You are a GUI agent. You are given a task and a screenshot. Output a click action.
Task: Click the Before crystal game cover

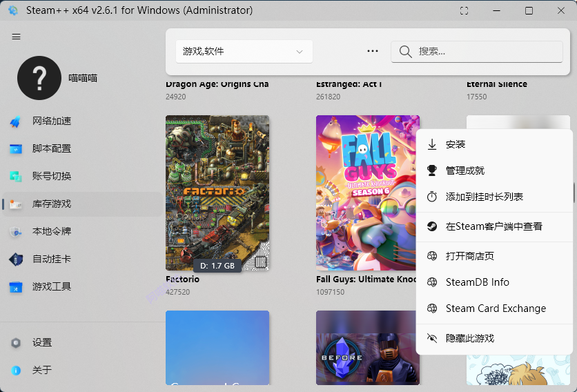tap(368, 348)
